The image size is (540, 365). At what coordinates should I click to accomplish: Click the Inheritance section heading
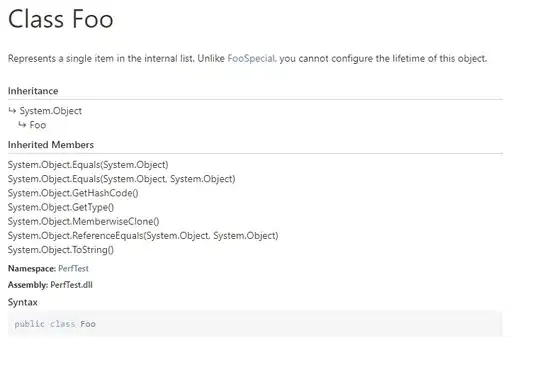pos(33,91)
